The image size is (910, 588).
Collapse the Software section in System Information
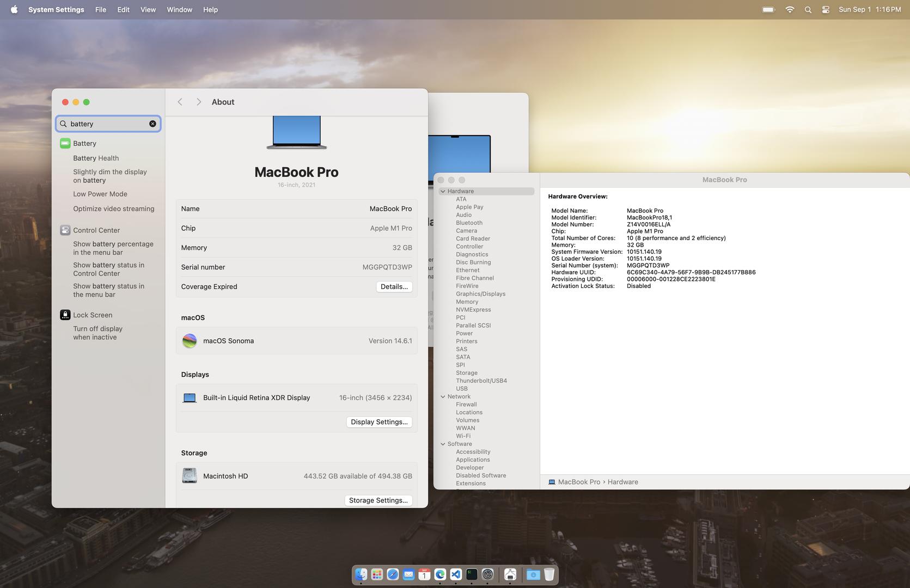click(443, 444)
